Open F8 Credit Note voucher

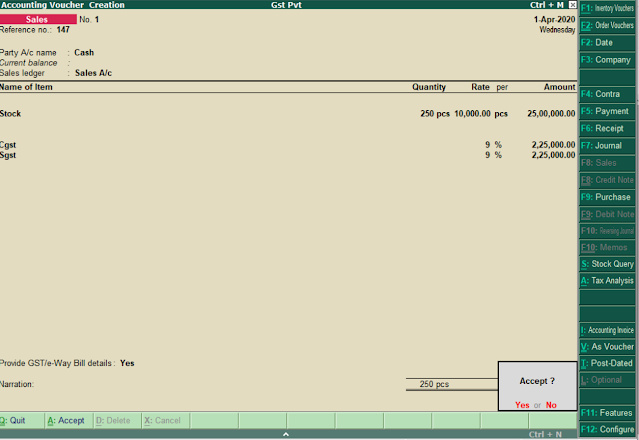point(607,180)
